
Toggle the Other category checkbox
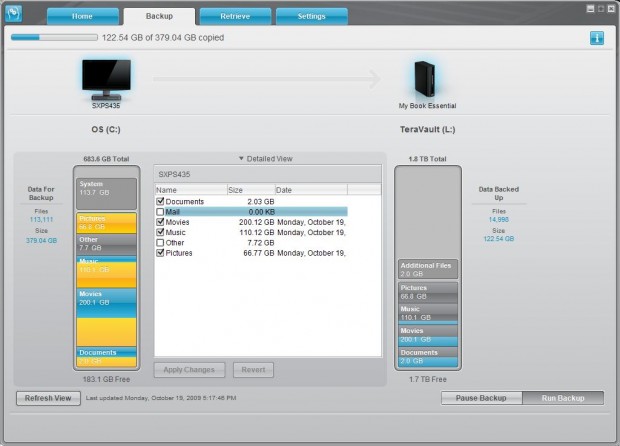coord(161,243)
